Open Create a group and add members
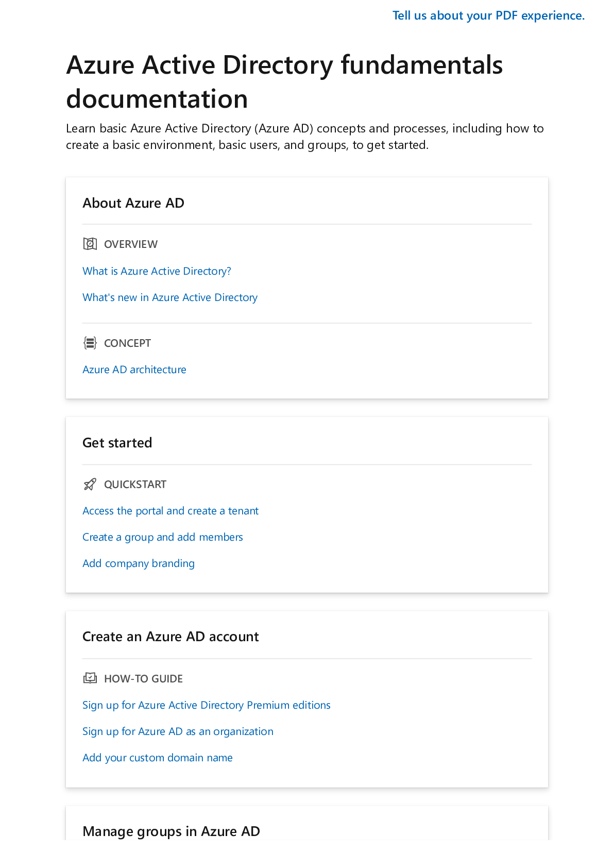 point(163,537)
